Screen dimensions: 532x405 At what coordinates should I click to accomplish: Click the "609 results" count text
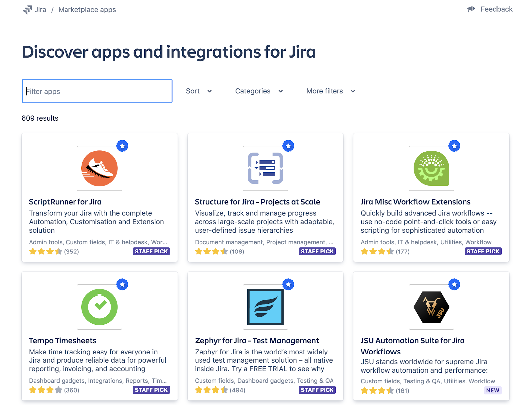[x=40, y=118]
